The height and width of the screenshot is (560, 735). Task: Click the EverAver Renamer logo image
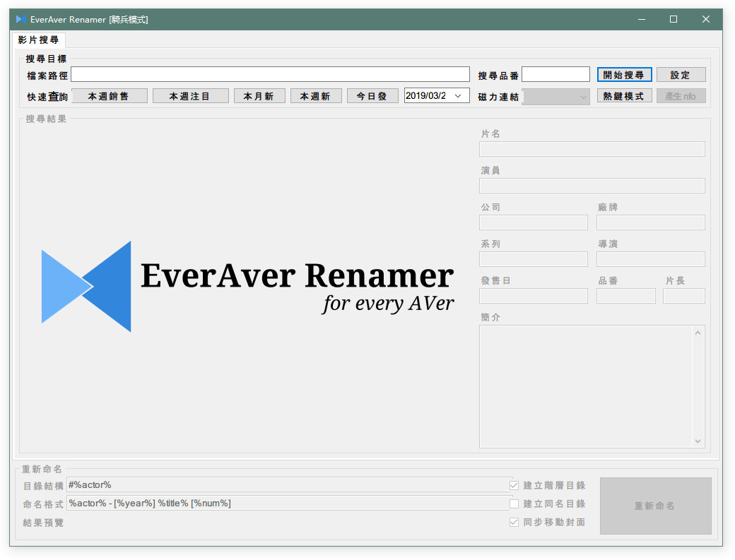(x=247, y=286)
